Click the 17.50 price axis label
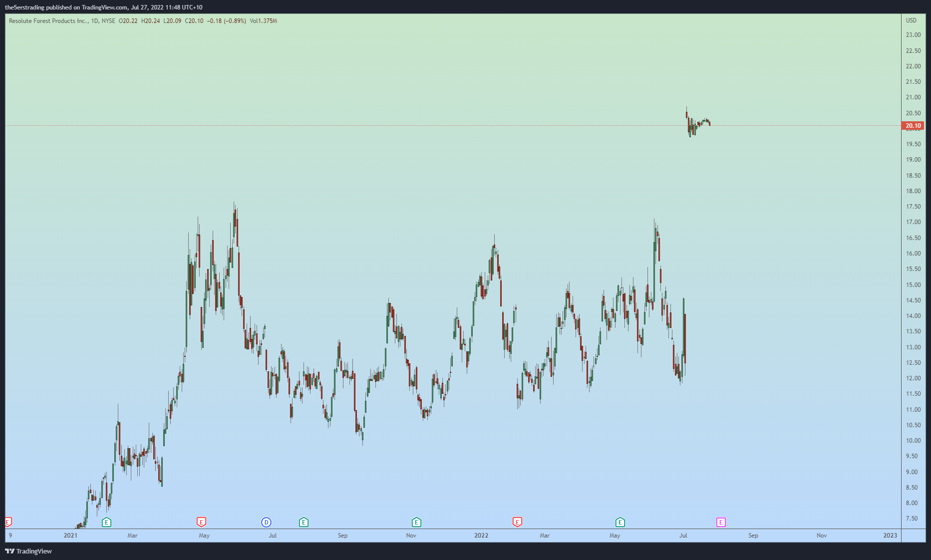 pos(913,207)
